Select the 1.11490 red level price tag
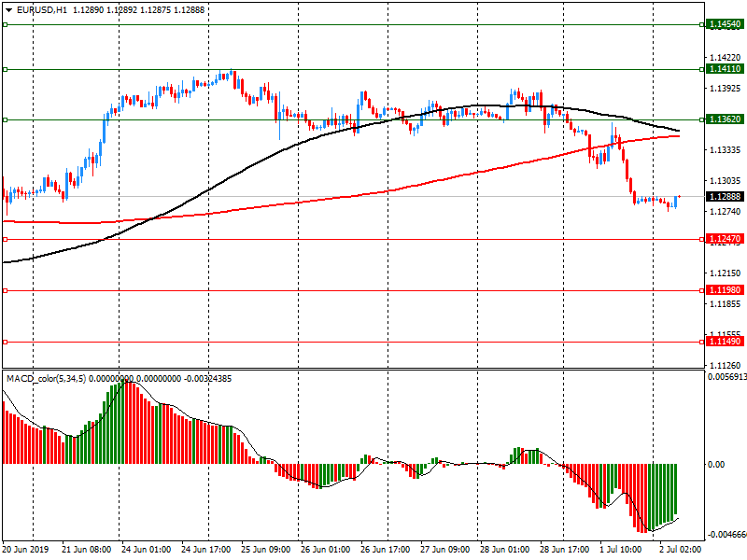Image resolution: width=747 pixels, height=560 pixels. [726, 342]
